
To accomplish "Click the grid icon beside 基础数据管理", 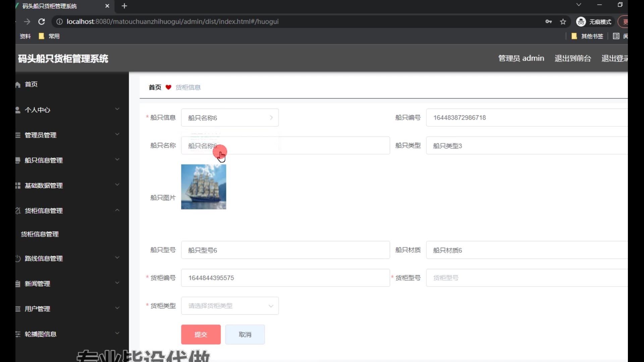I will pos(18,185).
